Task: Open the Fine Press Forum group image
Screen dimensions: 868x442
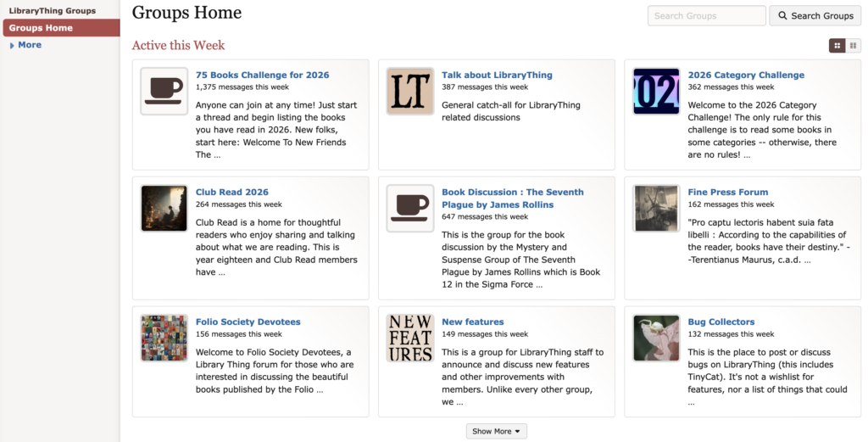Action: pyautogui.click(x=656, y=208)
